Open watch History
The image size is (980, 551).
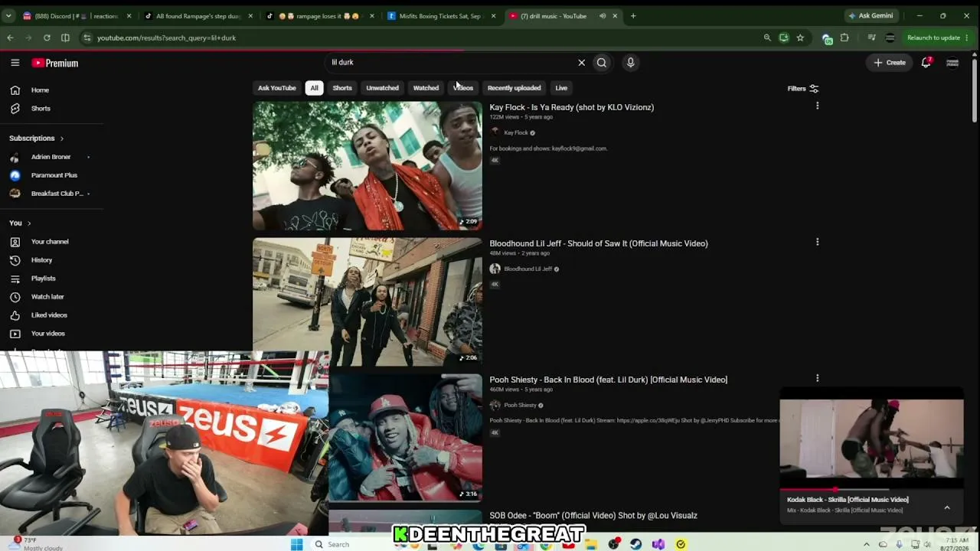point(51,260)
